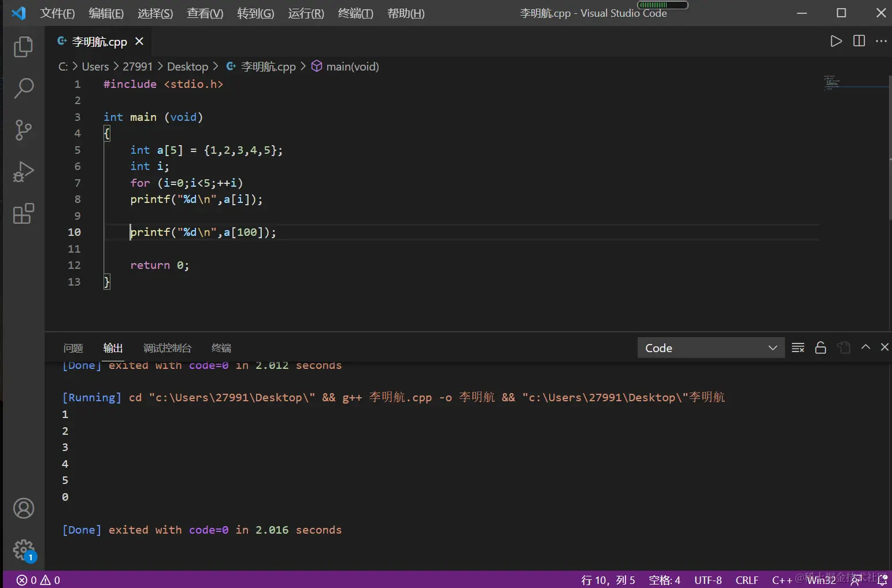Expand the main(void) breadcrumb symbol
This screenshot has width=892, height=588.
345,66
